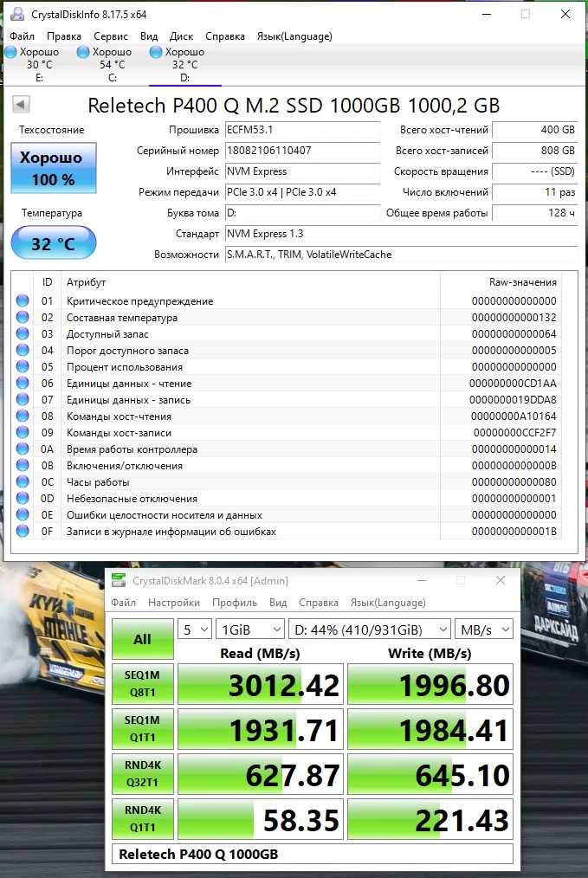
Task: Open the Правка menu in CrystalDiskInfo
Action: click(64, 36)
